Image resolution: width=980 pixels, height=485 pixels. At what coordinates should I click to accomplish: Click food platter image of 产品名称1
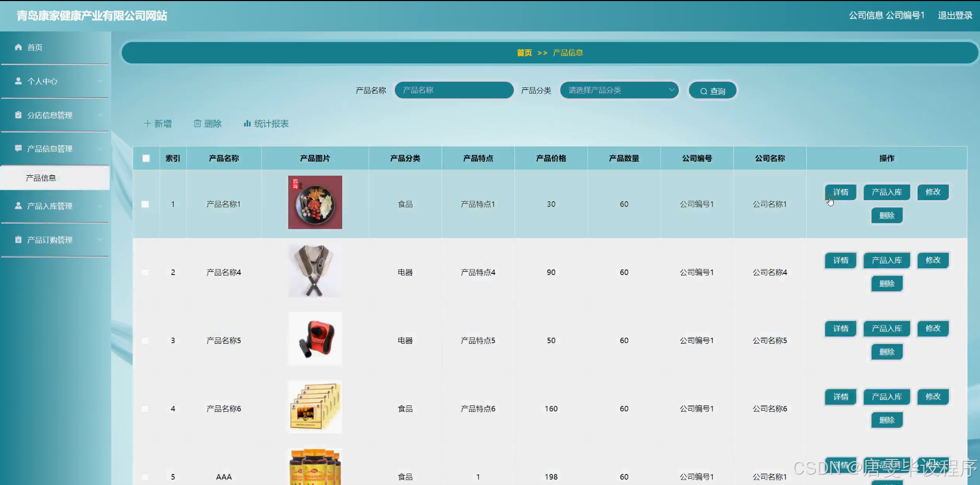[x=315, y=202]
